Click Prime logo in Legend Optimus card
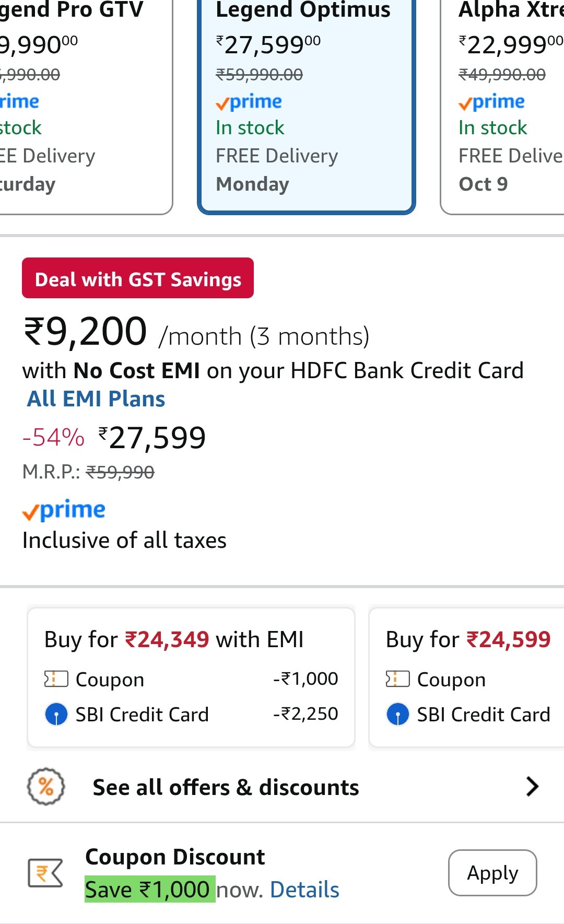Screen dimensions: 564x924 pyautogui.click(x=249, y=102)
